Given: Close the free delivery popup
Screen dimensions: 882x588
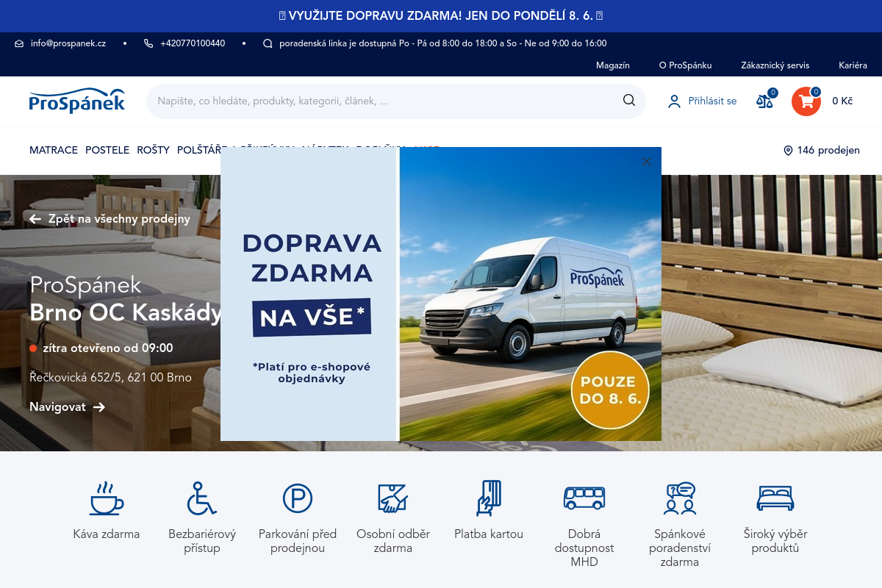Looking at the screenshot, I should 647,162.
